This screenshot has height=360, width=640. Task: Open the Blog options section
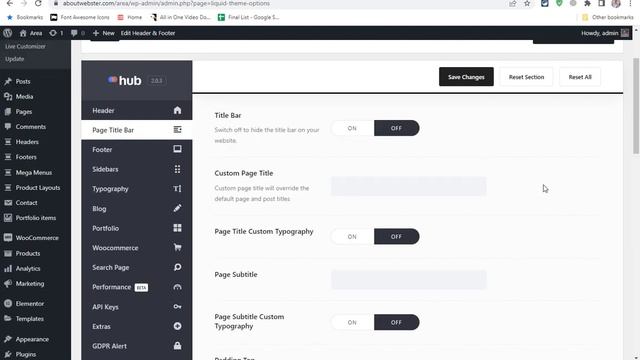[x=137, y=208]
